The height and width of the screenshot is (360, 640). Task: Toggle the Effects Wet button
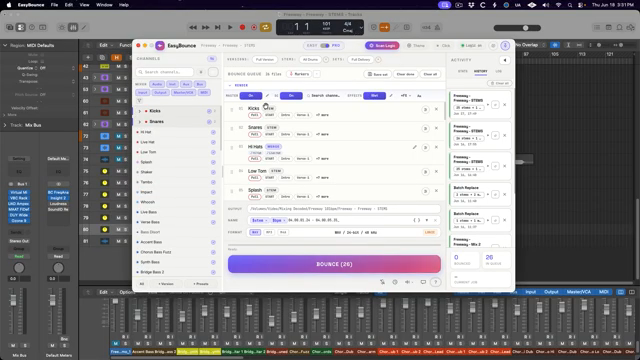pyautogui.click(x=374, y=96)
